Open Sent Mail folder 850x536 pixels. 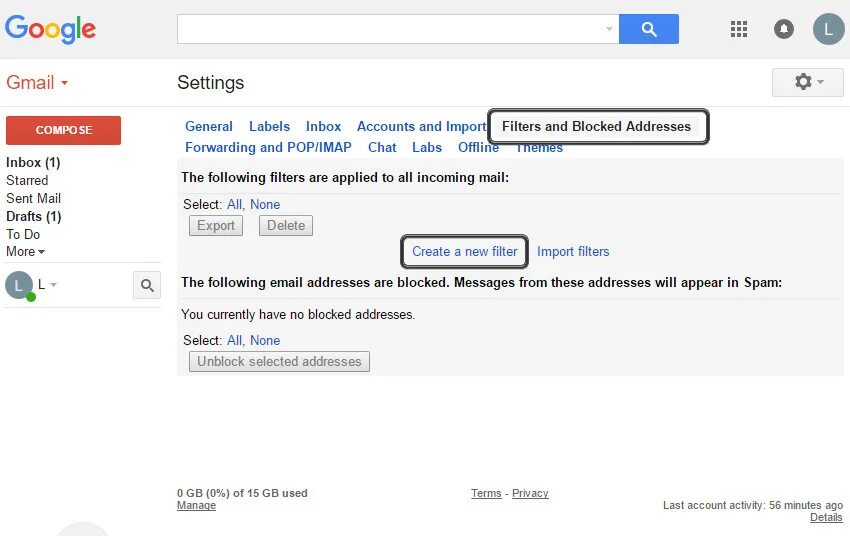[x=33, y=198]
